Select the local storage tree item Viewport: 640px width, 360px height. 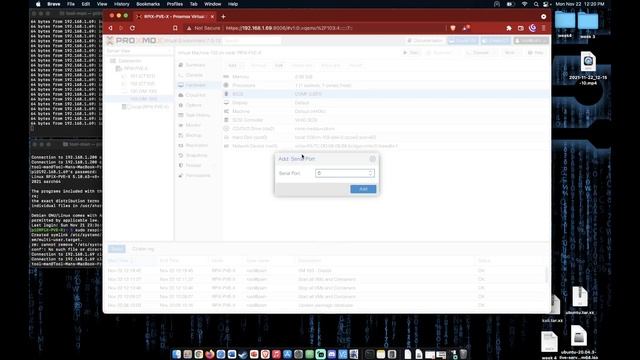(145, 107)
